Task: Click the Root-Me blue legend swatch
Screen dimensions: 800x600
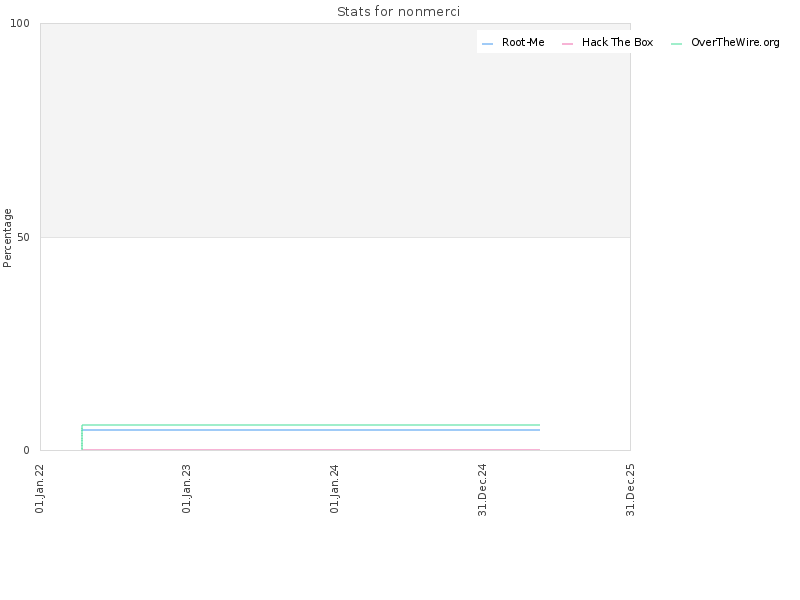Action: point(487,44)
